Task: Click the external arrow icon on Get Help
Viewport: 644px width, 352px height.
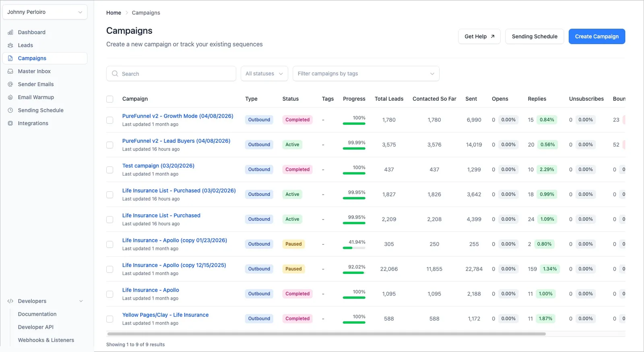Action: [x=493, y=36]
